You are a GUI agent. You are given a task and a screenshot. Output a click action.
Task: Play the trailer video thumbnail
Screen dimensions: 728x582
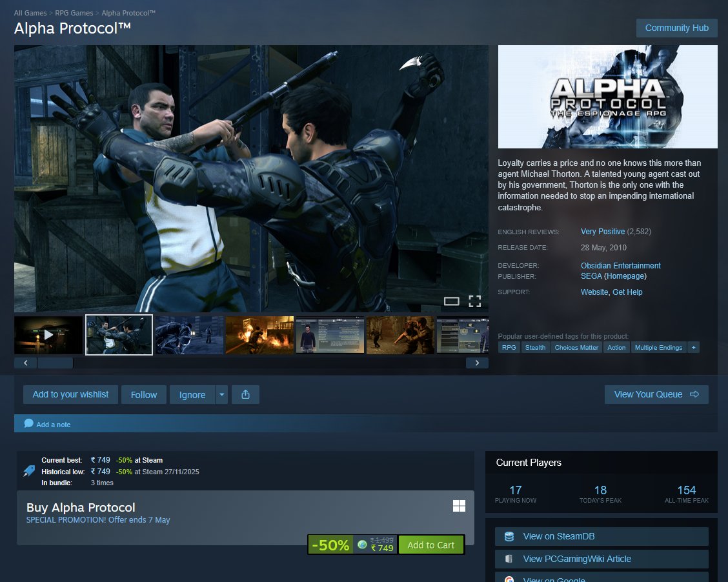[48, 335]
